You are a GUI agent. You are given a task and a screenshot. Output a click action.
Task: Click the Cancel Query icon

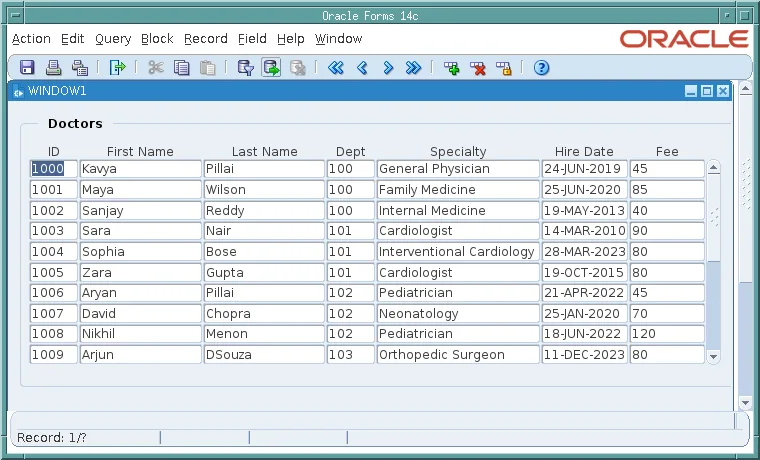point(297,67)
